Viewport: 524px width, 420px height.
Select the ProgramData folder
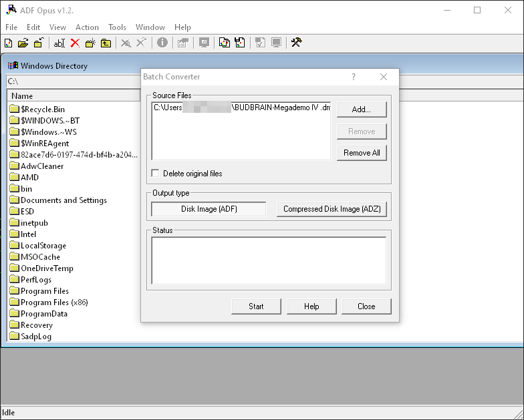click(39, 314)
